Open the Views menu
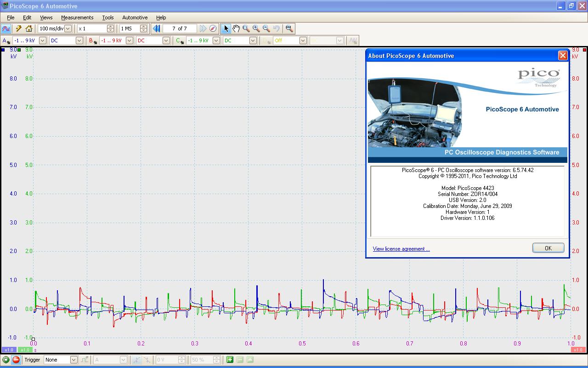 (x=46, y=17)
